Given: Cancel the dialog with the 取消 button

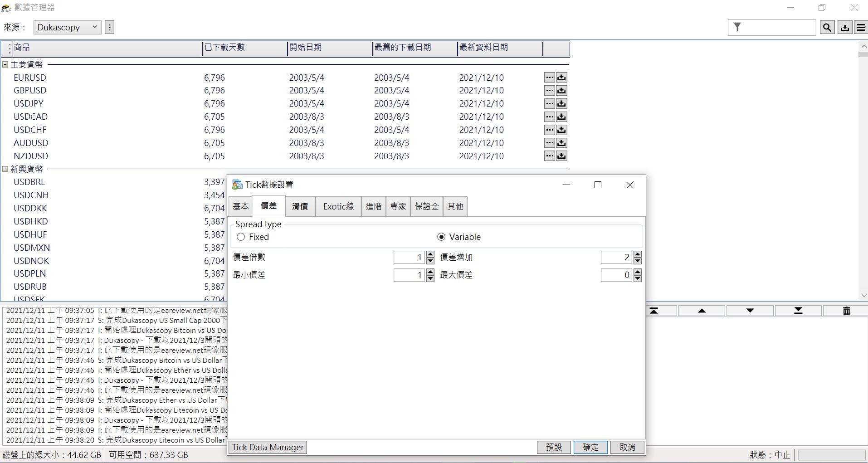Looking at the screenshot, I should 627,447.
